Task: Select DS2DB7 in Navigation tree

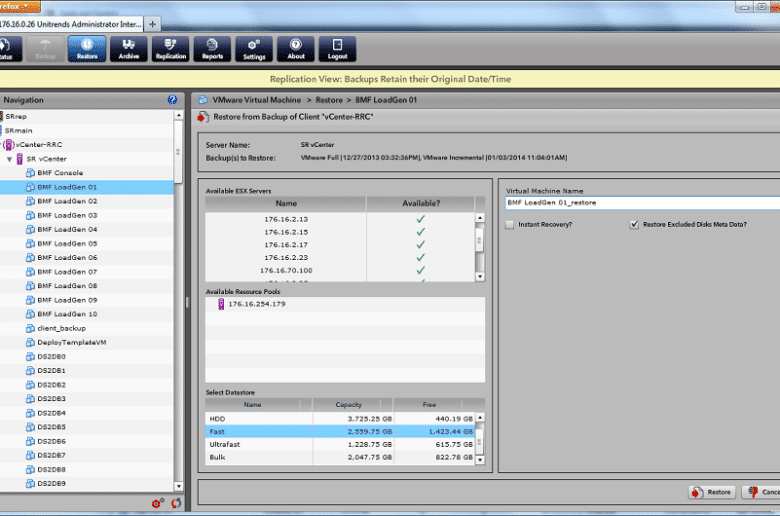Action: pos(51,455)
